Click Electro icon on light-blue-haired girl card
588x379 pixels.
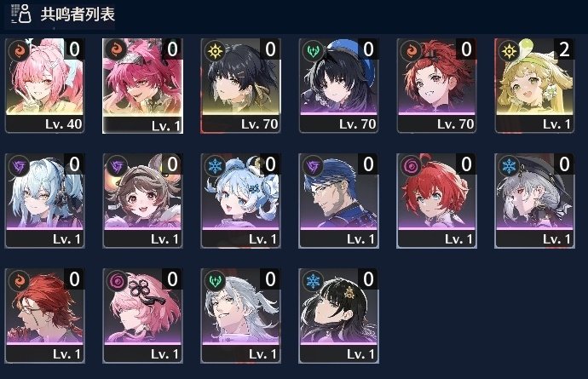point(19,166)
